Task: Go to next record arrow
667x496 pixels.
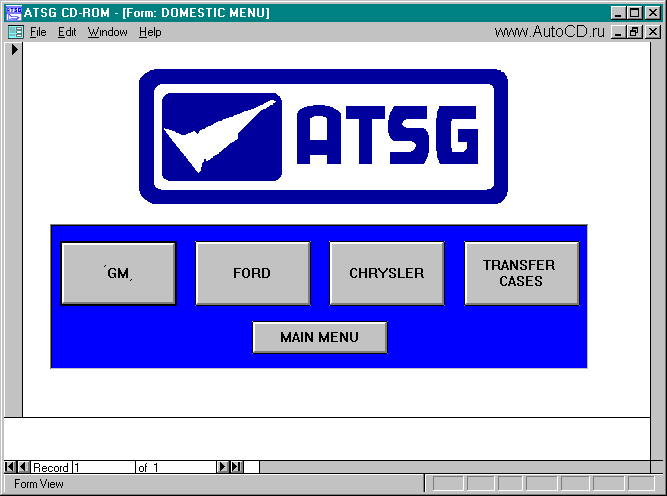Action: 222,467
